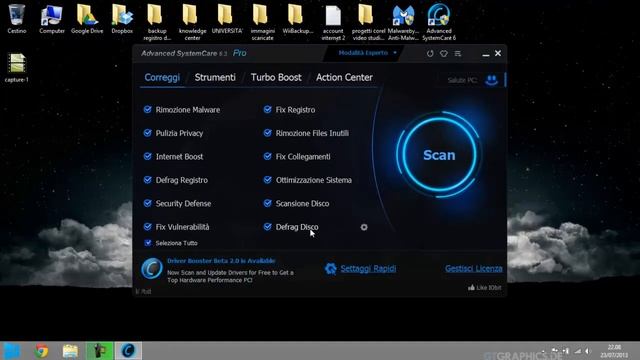Image resolution: width=640 pixels, height=360 pixels.
Task: Select the capture-1 desktop file
Action: pos(17,68)
